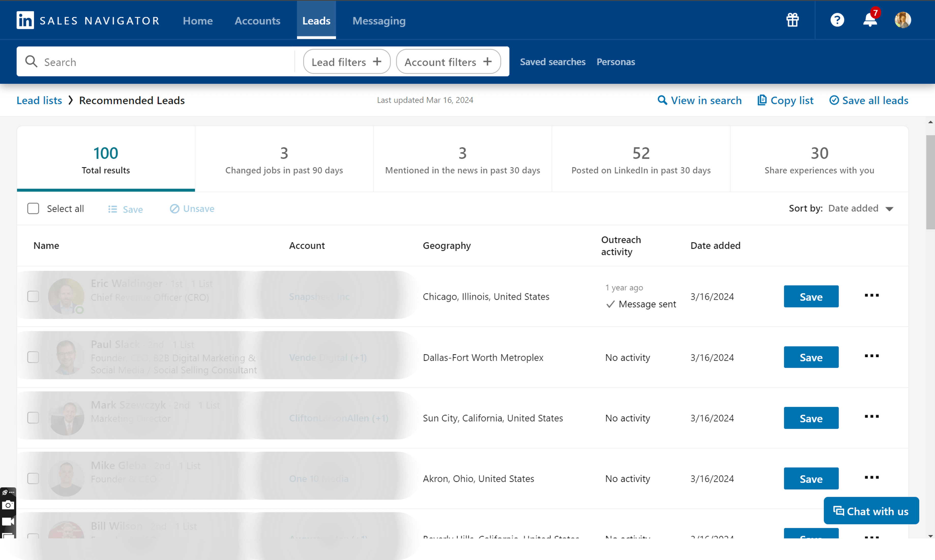
Task: Click the plus icon on Account filters
Action: (487, 62)
